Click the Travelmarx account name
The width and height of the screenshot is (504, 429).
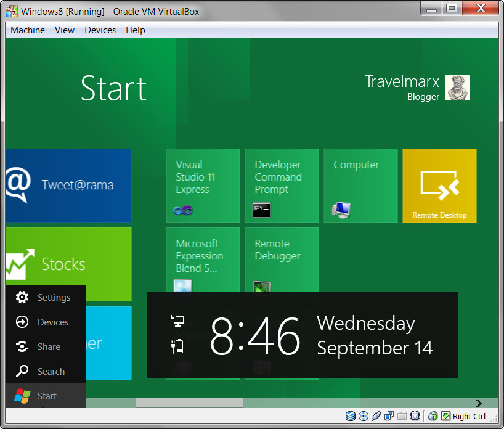coord(402,81)
